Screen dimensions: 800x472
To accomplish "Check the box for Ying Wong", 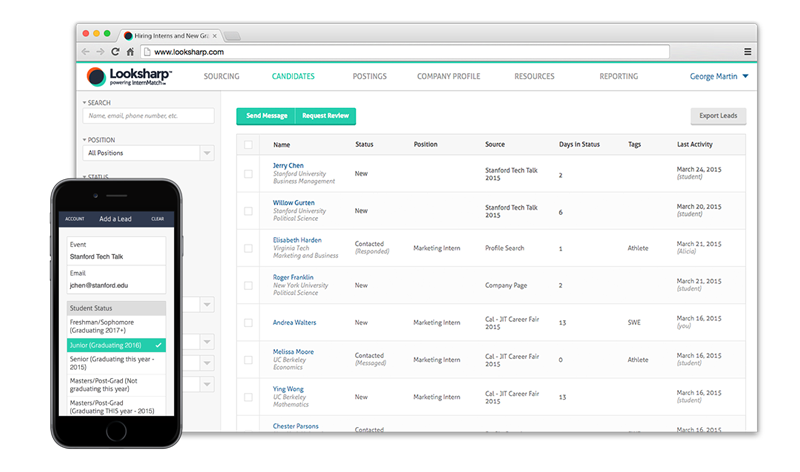I will (248, 397).
